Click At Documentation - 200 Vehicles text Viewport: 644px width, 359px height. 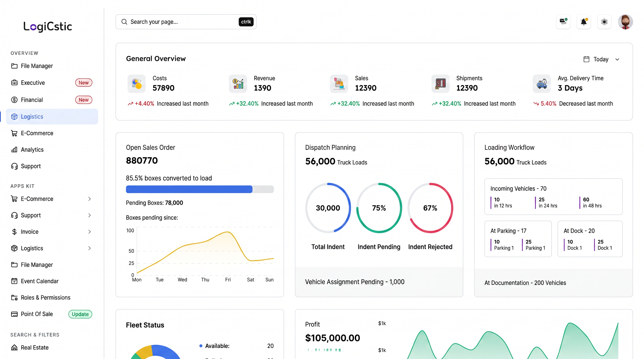tap(525, 283)
